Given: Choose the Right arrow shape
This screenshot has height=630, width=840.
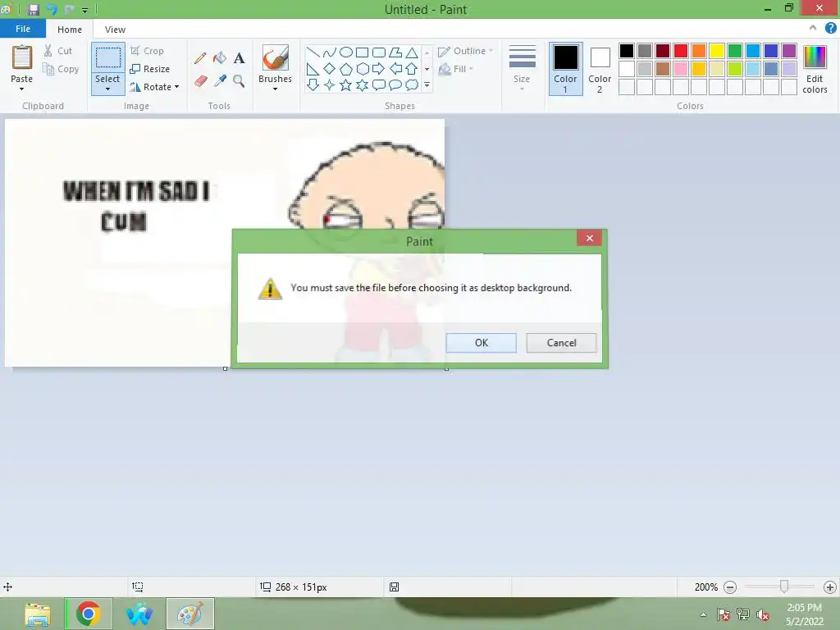Looking at the screenshot, I should tap(378, 69).
